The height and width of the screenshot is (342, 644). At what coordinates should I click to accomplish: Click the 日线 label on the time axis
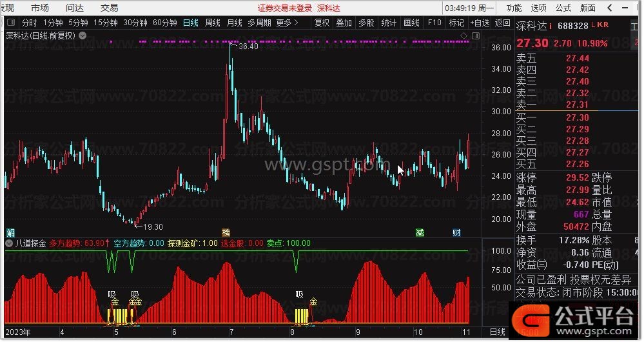click(x=498, y=332)
